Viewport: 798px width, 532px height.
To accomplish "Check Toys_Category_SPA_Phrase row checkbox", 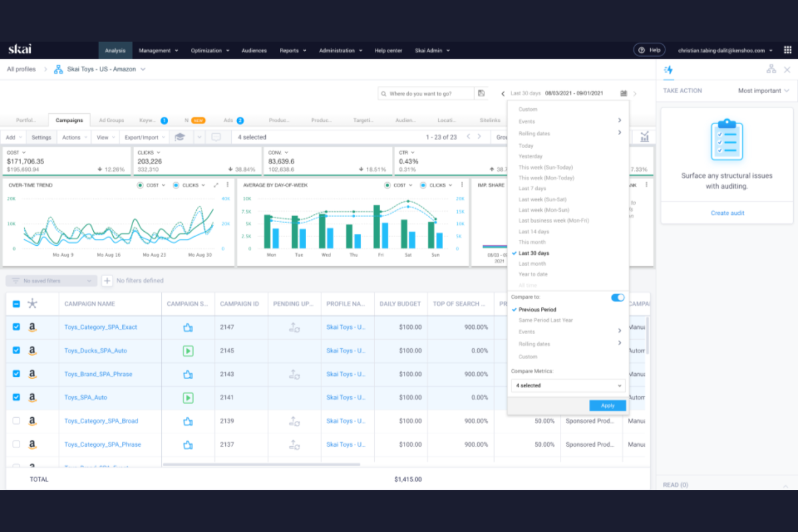I will tap(16, 444).
